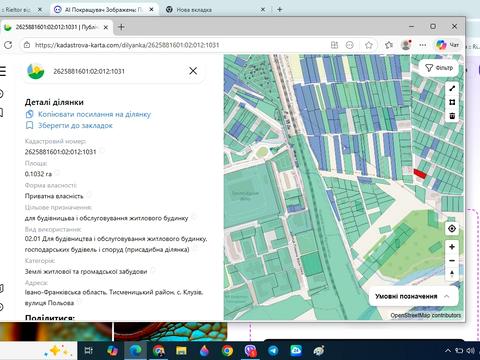Open the Favorites list button
The image size is (480, 360).
(x=389, y=45)
